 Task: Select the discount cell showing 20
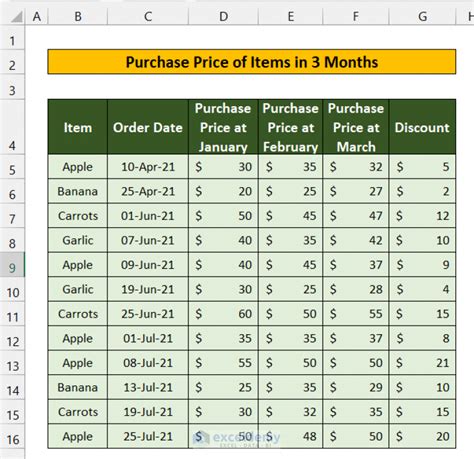pyautogui.click(x=422, y=436)
